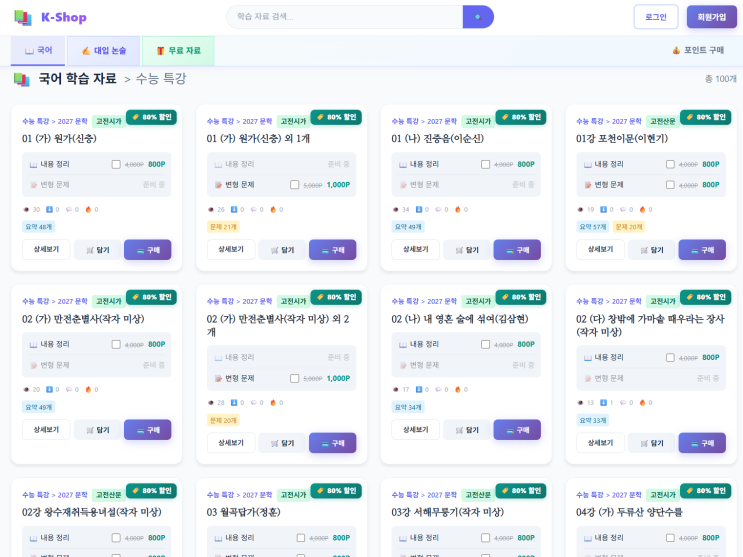Click the books icon beside 국어 학습 자료
This screenshot has height=557, width=743.
(22, 79)
